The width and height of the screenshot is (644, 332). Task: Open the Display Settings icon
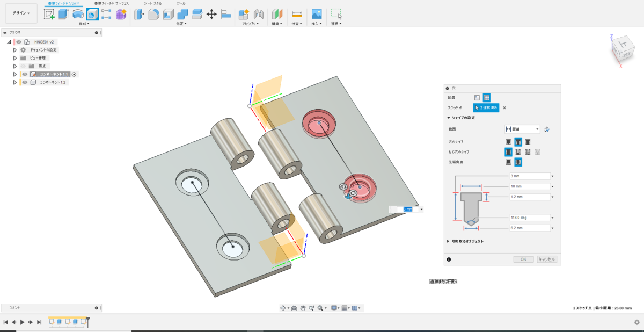(334, 308)
